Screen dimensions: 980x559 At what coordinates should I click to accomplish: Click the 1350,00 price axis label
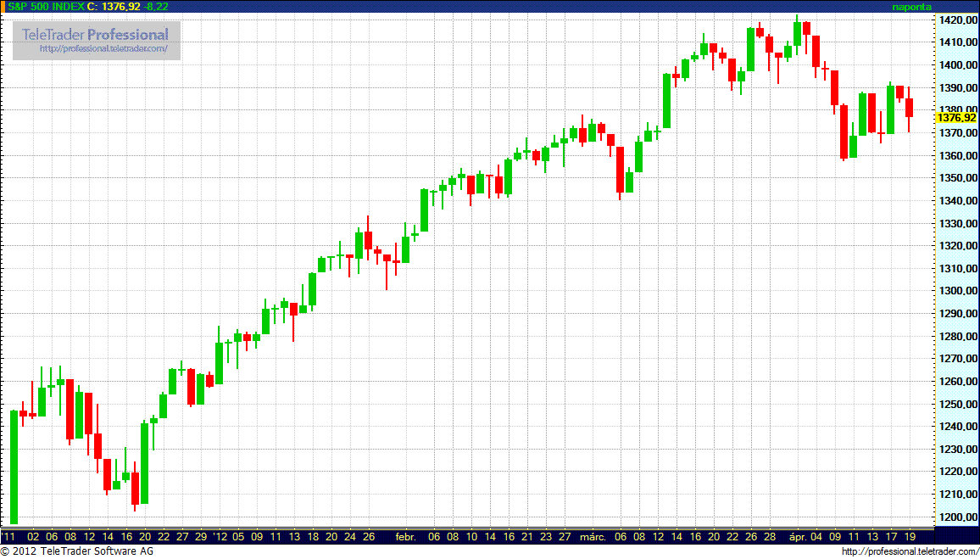[x=957, y=178]
